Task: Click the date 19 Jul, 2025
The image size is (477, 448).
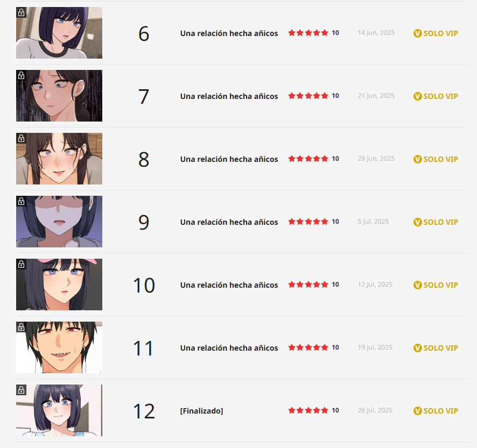Action: click(x=375, y=347)
